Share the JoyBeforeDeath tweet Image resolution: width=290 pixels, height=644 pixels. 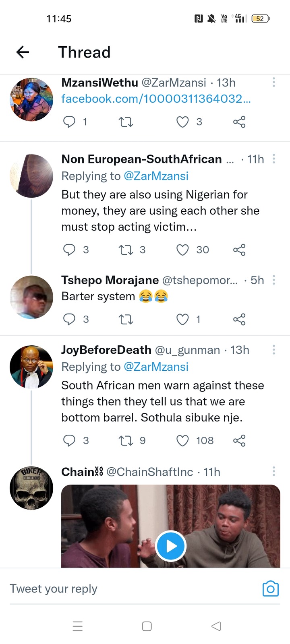[239, 440]
